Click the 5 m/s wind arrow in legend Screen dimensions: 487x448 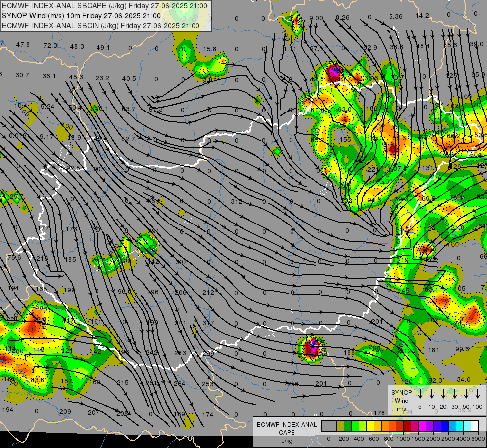[420, 394]
